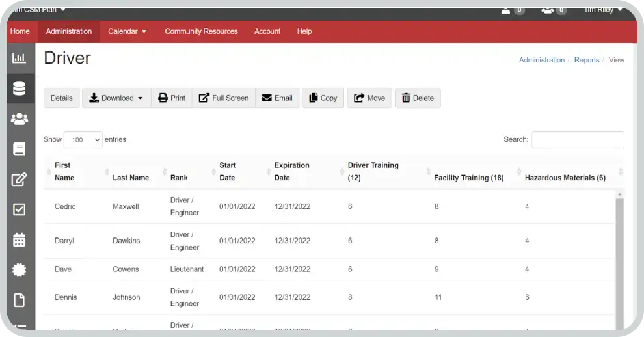Viewport: 644px width, 337px height.
Task: Open the bar chart sidebar icon
Action: click(x=20, y=59)
